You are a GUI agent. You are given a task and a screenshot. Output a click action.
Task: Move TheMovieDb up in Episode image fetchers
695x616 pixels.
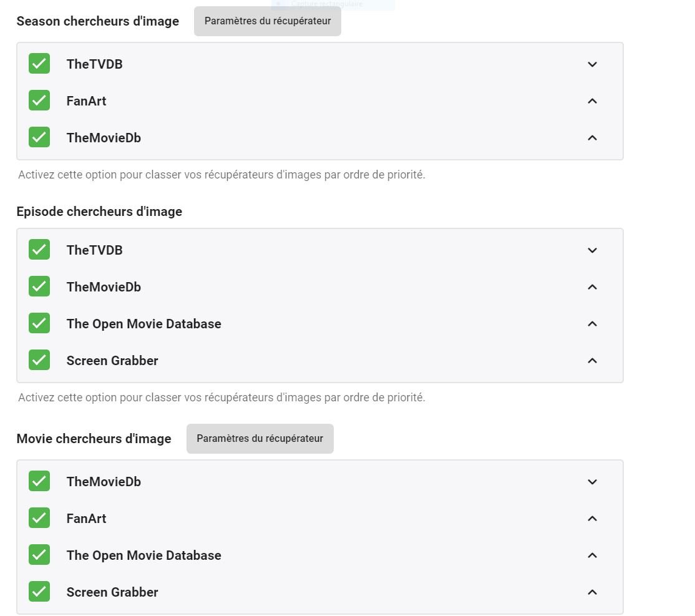point(592,287)
